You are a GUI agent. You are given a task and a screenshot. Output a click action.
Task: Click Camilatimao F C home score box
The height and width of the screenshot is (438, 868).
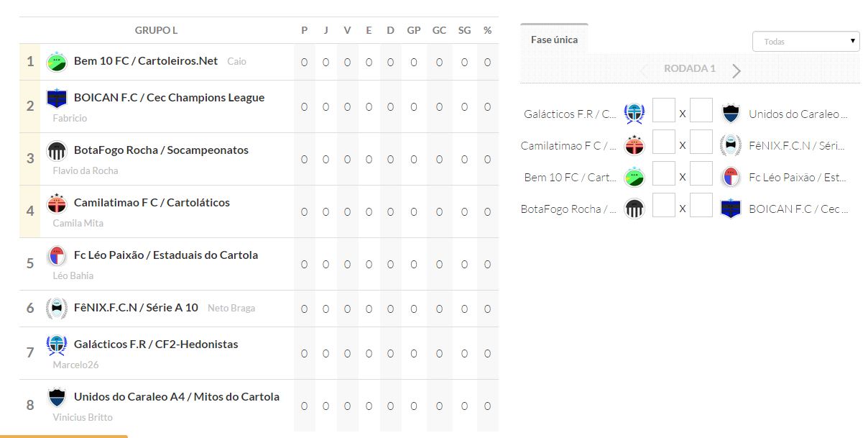(663, 143)
